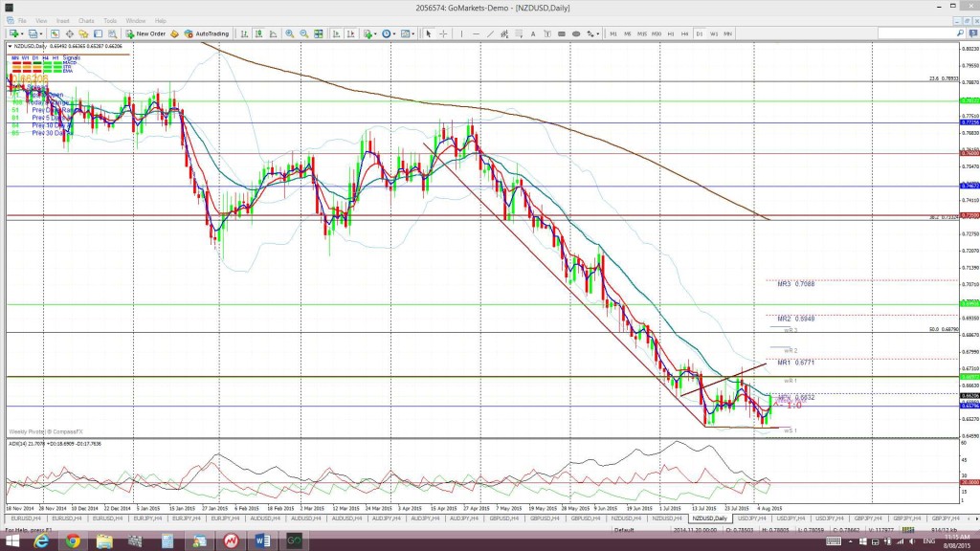Click the Windows Start button

11,541
